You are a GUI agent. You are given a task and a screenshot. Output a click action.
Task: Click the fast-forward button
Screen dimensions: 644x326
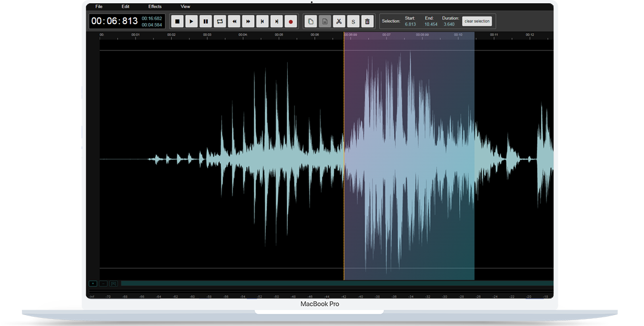pos(248,22)
